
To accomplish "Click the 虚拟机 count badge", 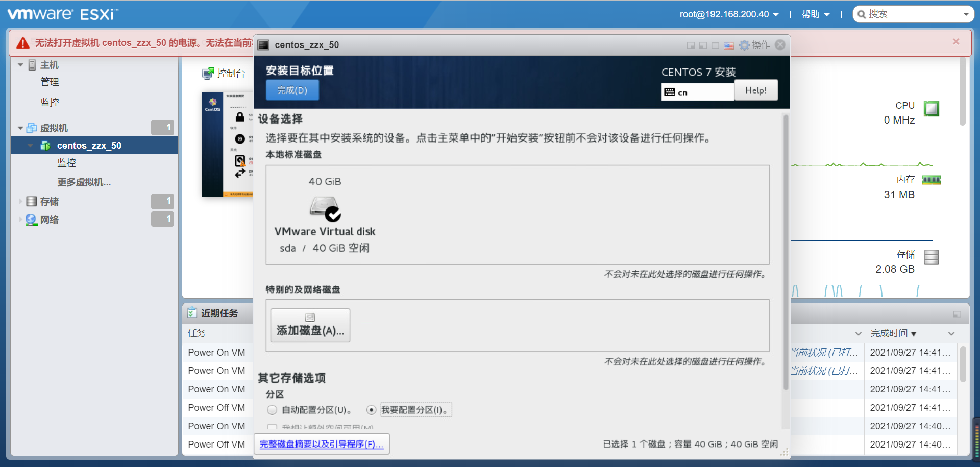I will [162, 127].
